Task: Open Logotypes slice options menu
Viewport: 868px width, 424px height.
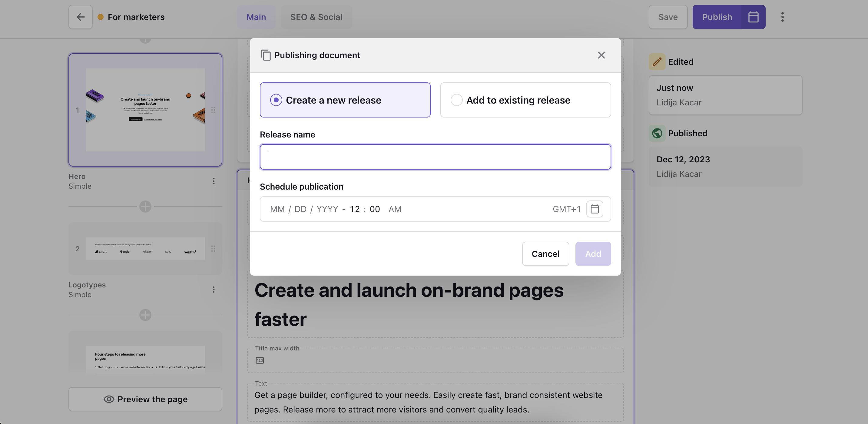Action: click(x=214, y=290)
